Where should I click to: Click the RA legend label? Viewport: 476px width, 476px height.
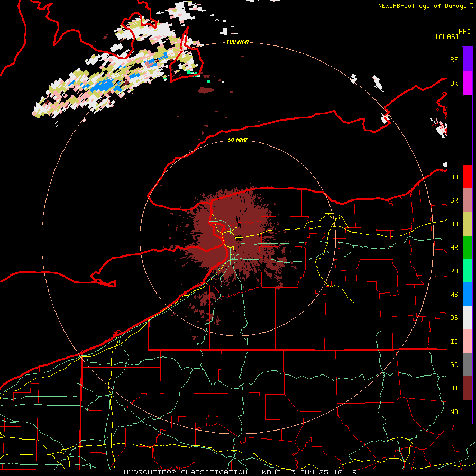pyautogui.click(x=454, y=271)
